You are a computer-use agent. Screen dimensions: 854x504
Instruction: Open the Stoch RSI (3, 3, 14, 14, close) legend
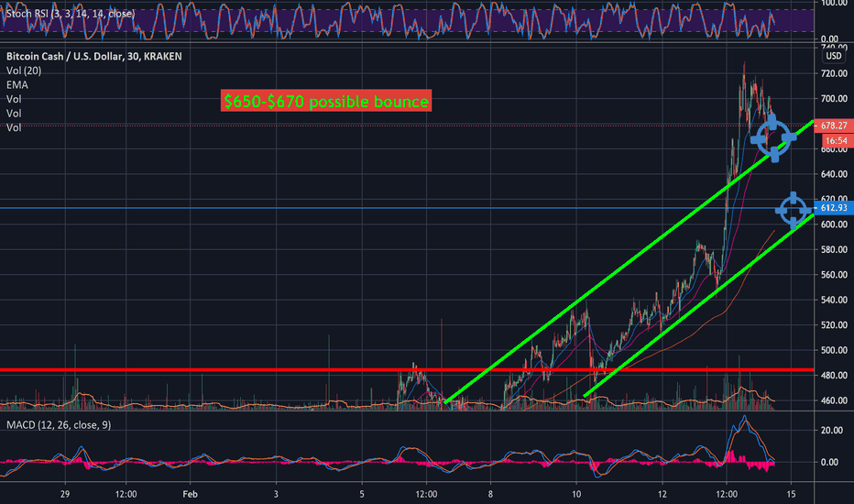tap(71, 14)
